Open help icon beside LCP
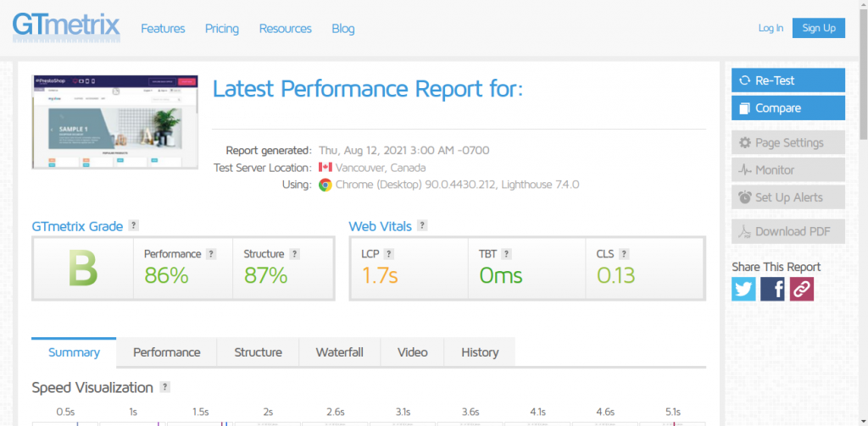868x426 pixels. pyautogui.click(x=388, y=254)
